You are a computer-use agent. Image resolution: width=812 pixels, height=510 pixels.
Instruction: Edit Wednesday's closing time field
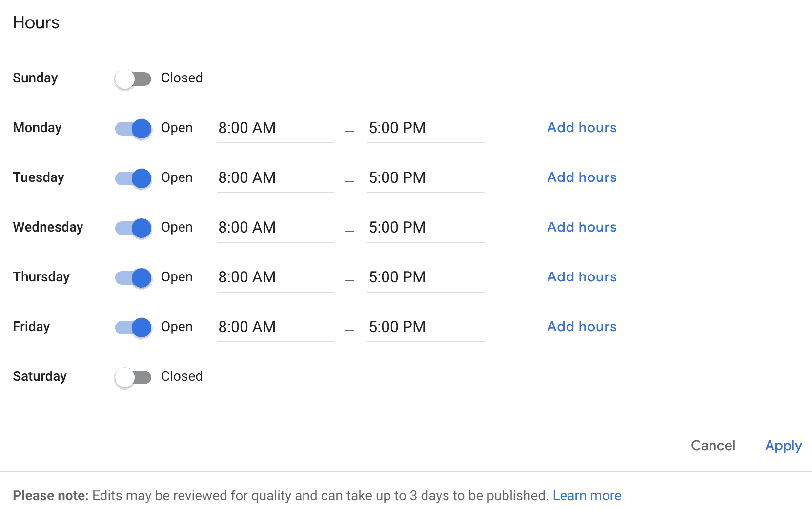426,228
